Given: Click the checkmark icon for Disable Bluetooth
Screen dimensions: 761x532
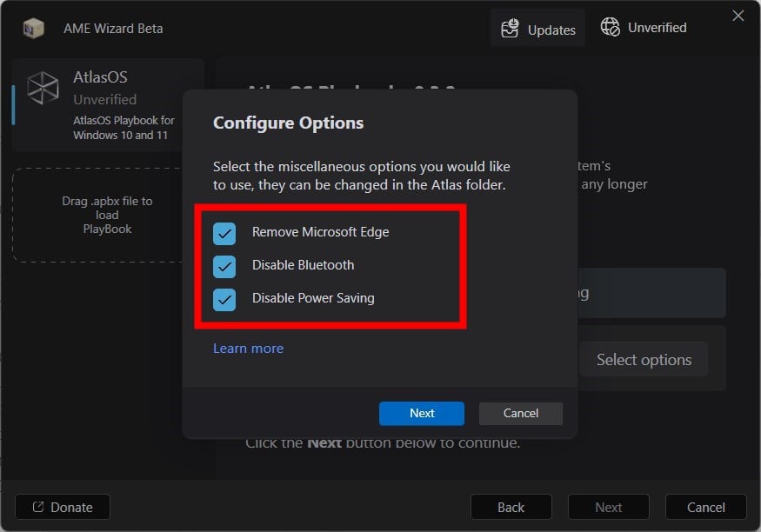Looking at the screenshot, I should 224,265.
